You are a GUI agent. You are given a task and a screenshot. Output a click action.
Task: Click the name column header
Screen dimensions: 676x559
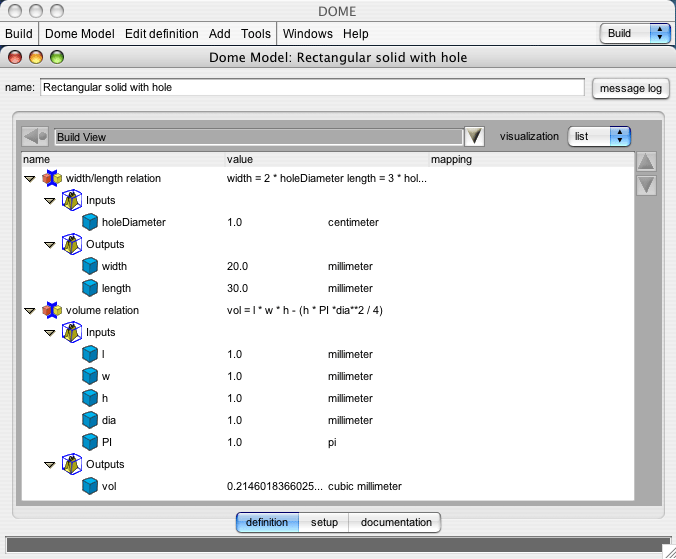tap(123, 159)
